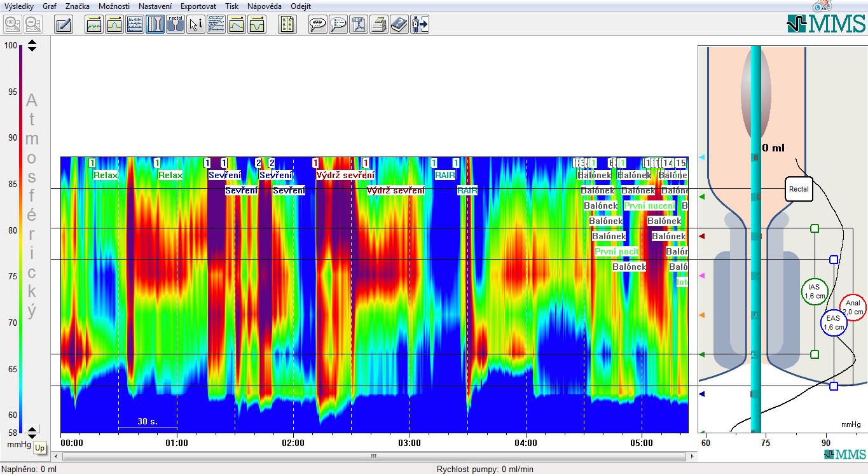Click the lower blue EAS boundary handle

(x=834, y=386)
